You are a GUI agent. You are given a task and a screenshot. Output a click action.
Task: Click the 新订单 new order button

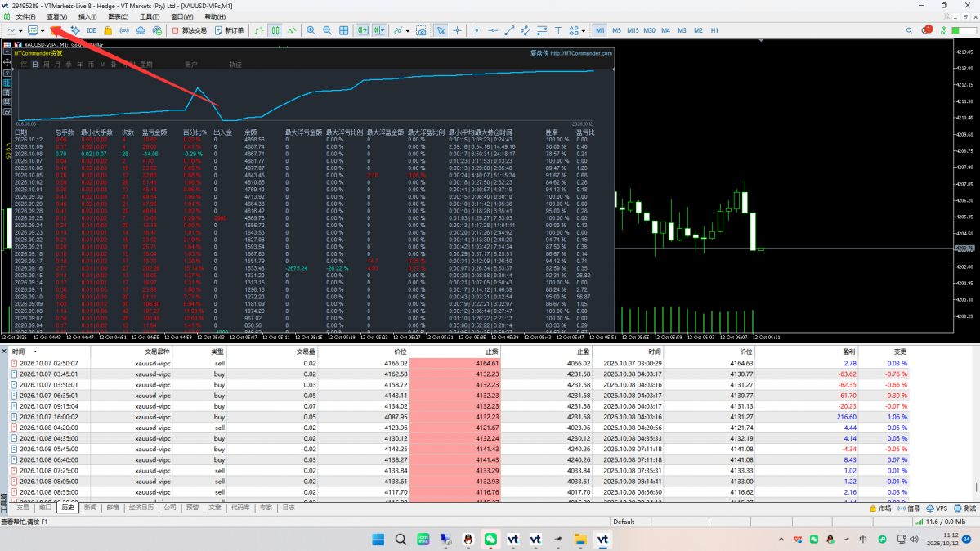point(230,30)
